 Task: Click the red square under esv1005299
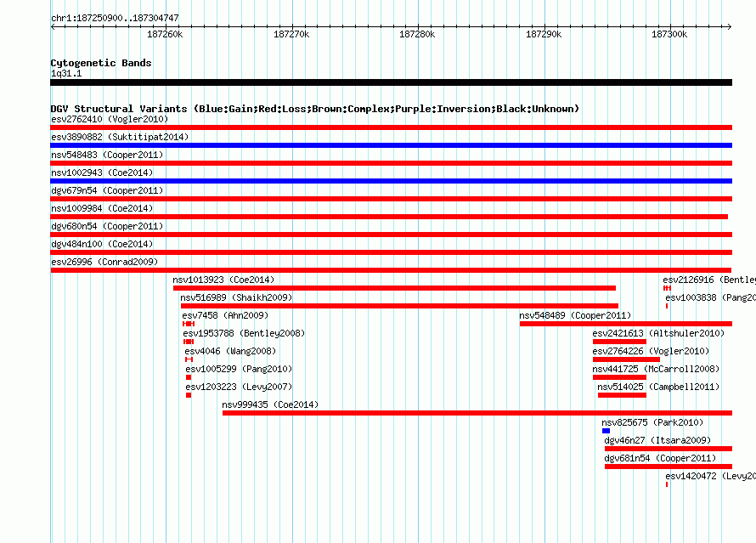click(189, 377)
